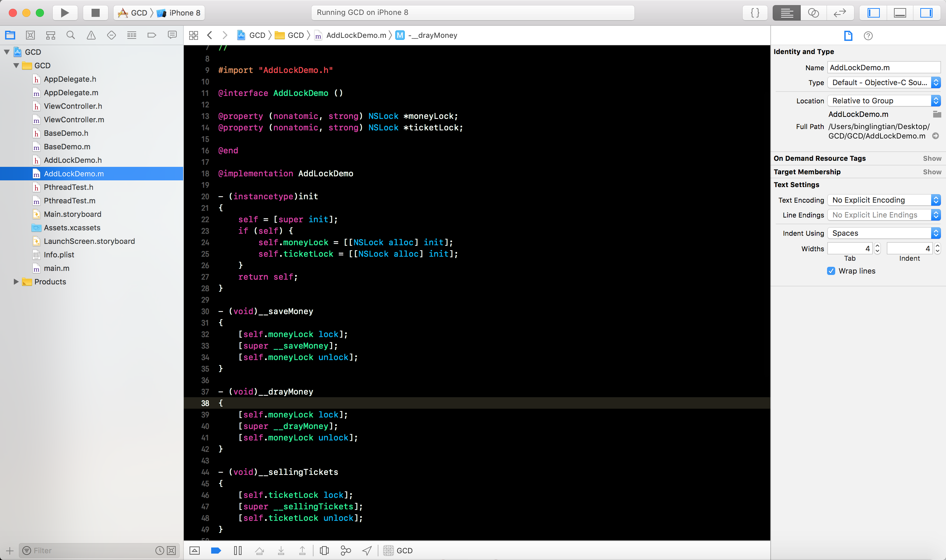Open the -__drayMoney method jump bar menu
This screenshot has height=560, width=946.
[426, 35]
